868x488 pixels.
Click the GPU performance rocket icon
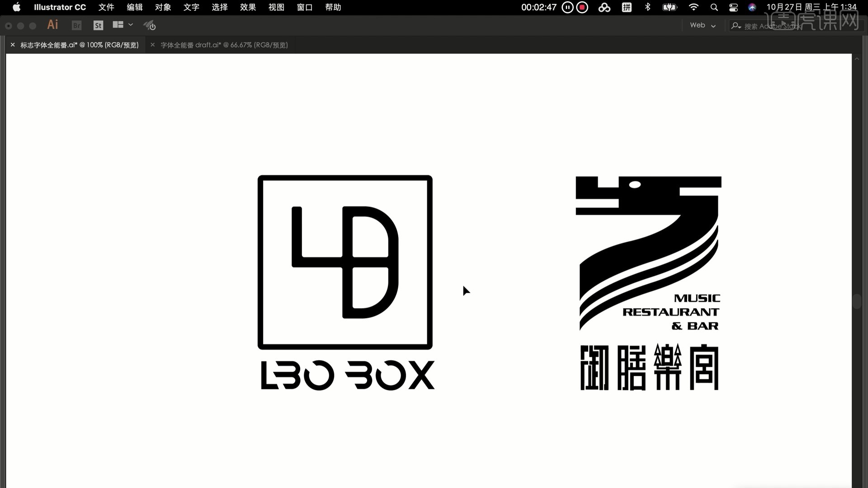pos(150,25)
